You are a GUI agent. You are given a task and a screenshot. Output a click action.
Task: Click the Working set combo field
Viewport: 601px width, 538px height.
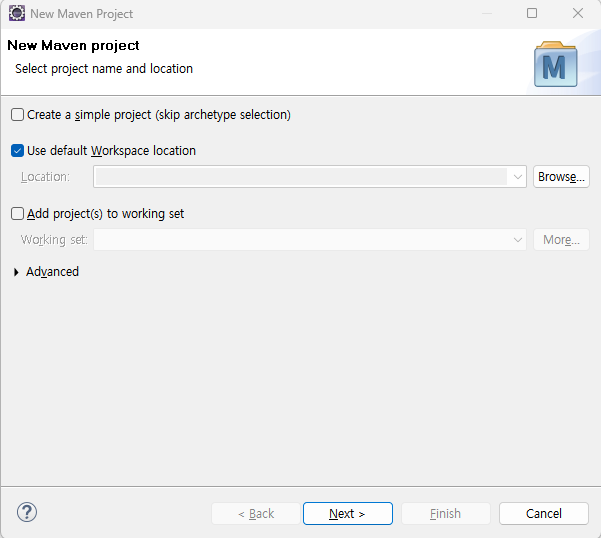[310, 240]
